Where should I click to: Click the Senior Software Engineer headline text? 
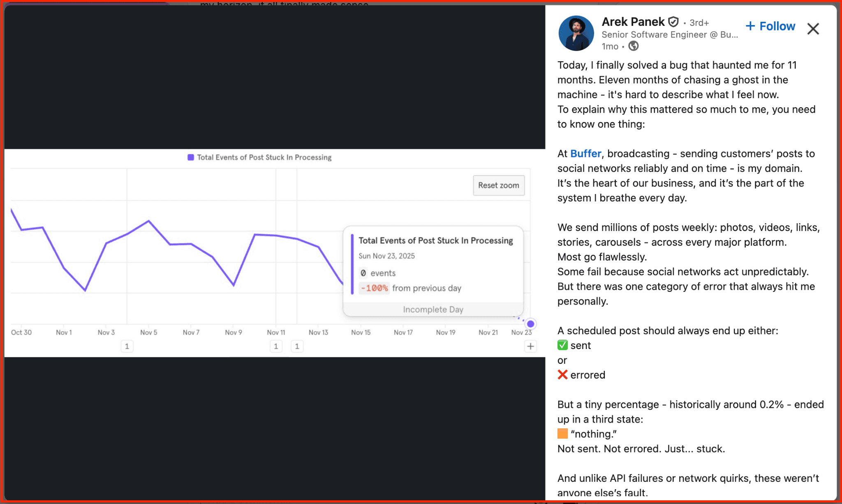coord(669,35)
